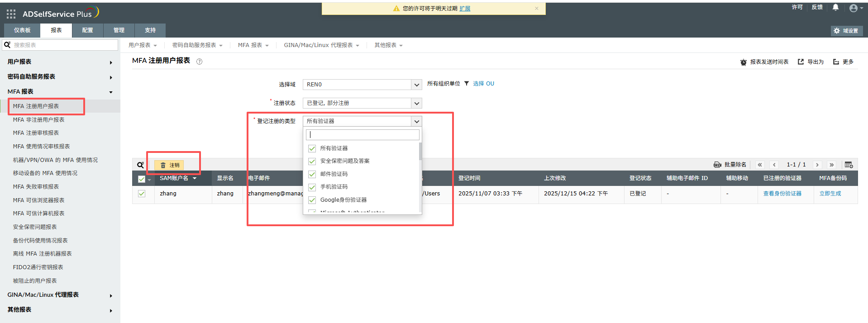The height and width of the screenshot is (323, 868).
Task: Click the table search magnifier icon
Action: (x=140, y=165)
